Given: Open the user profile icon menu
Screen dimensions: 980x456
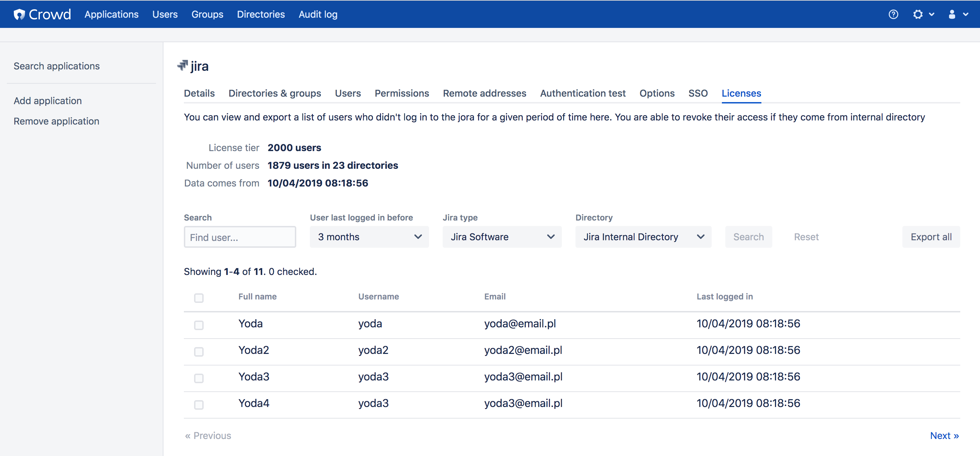Looking at the screenshot, I should pyautogui.click(x=952, y=14).
